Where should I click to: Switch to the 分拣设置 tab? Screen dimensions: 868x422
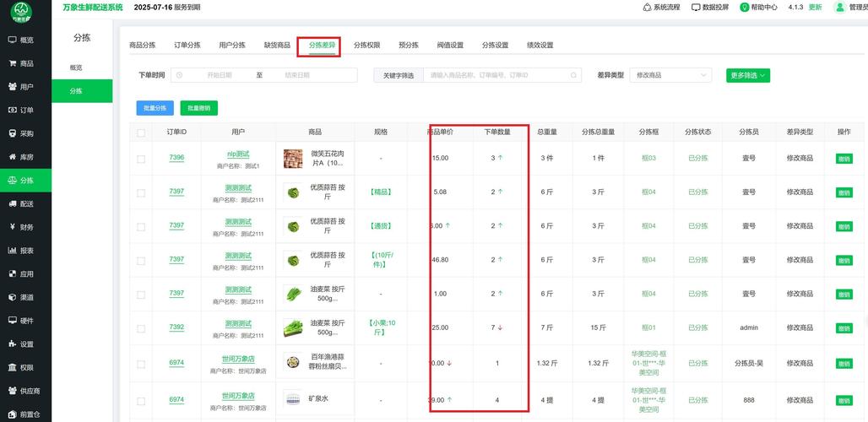(495, 46)
